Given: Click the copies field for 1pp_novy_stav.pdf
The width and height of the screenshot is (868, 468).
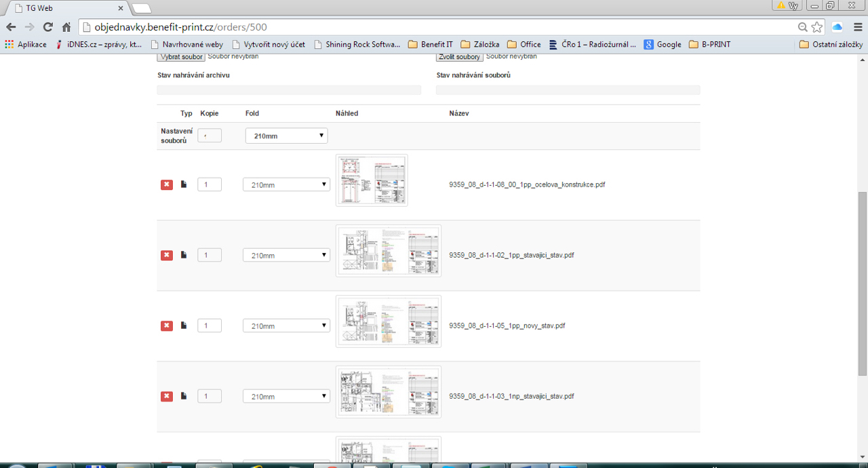Looking at the screenshot, I should tap(210, 326).
